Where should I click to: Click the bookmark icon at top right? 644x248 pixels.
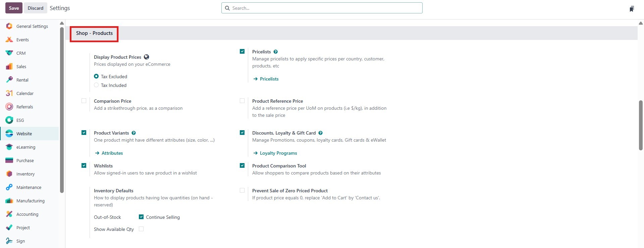coord(632,9)
